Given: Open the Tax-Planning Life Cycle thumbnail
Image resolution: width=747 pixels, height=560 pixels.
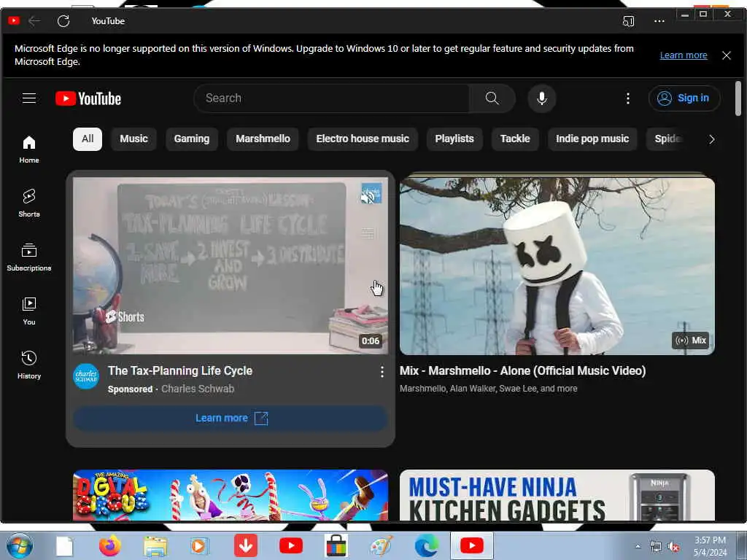Looking at the screenshot, I should [x=230, y=265].
